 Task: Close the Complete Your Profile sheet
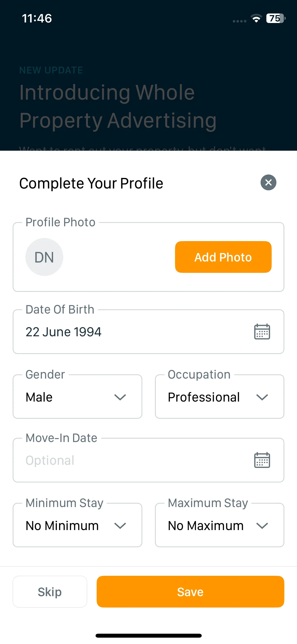coord(268,182)
